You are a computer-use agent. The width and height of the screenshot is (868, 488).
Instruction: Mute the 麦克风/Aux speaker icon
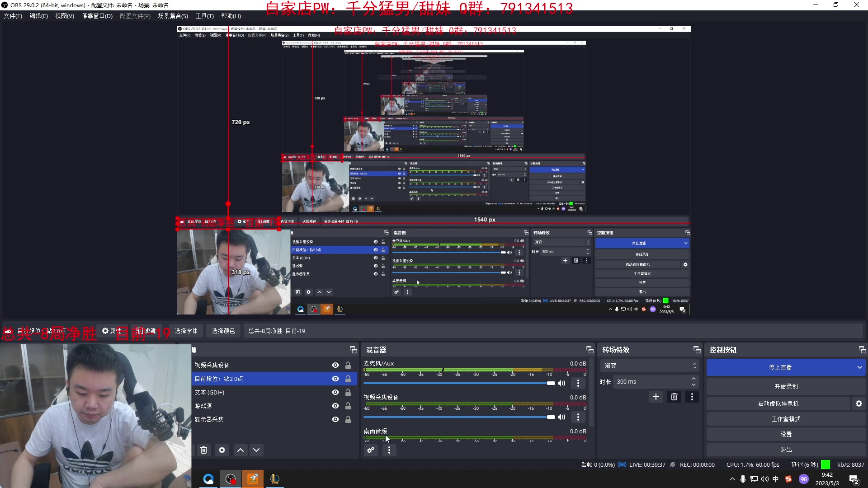pyautogui.click(x=561, y=383)
